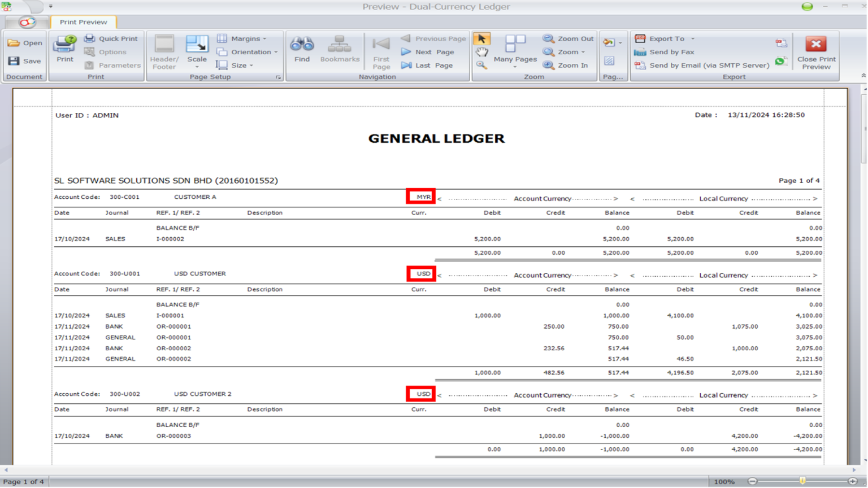Image resolution: width=868 pixels, height=488 pixels.
Task: Click the horizontal scrollbar right arrow
Action: point(854,470)
